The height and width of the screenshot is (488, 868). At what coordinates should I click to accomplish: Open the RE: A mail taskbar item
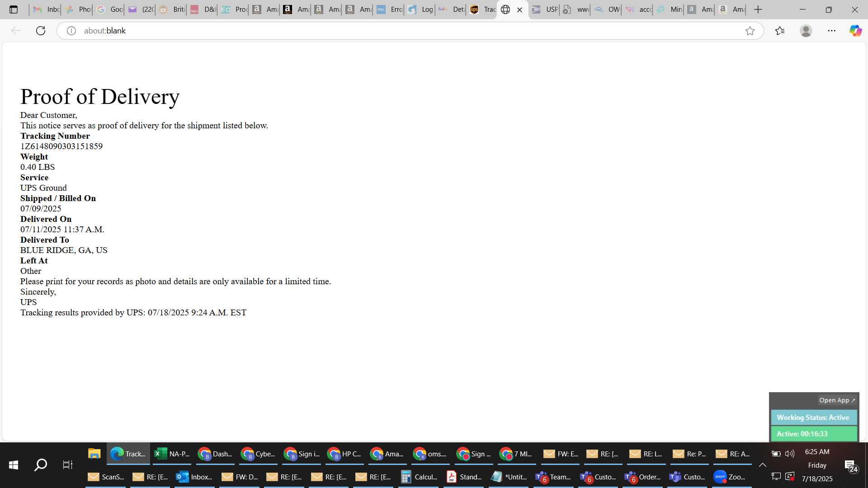733,454
